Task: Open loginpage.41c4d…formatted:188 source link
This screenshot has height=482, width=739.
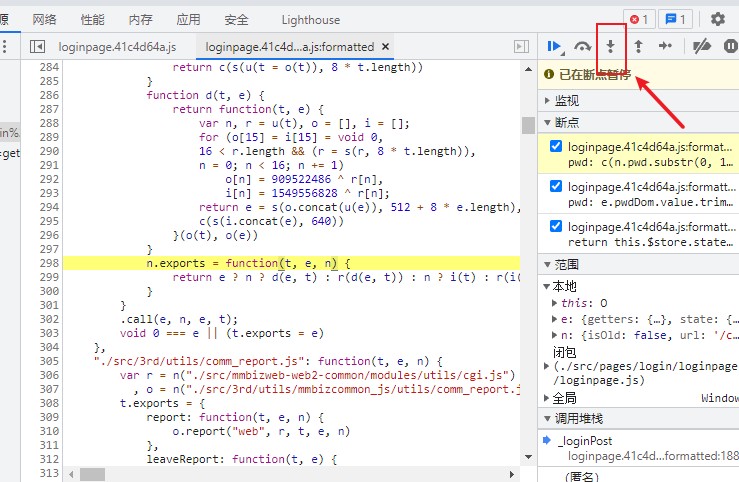Action: (x=653, y=456)
